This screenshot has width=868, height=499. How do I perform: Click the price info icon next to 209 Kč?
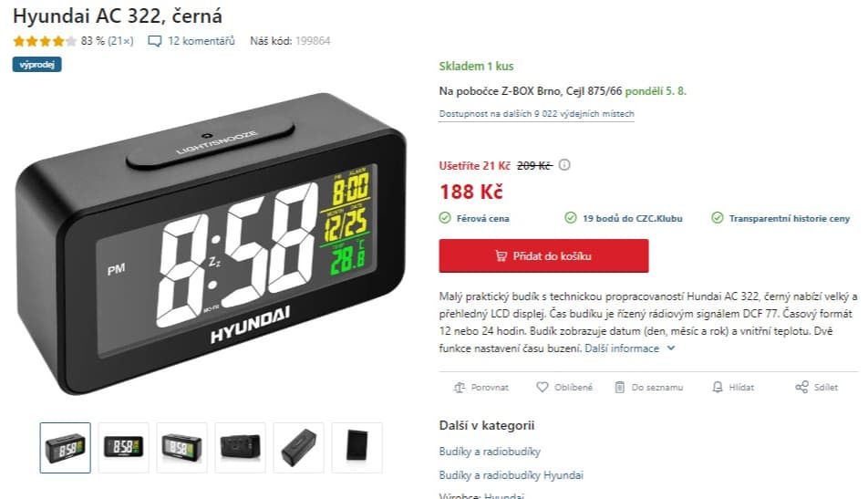[x=564, y=165]
